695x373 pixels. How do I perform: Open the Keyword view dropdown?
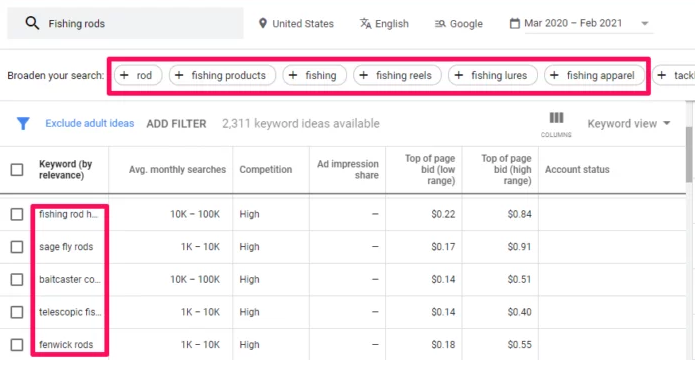629,124
